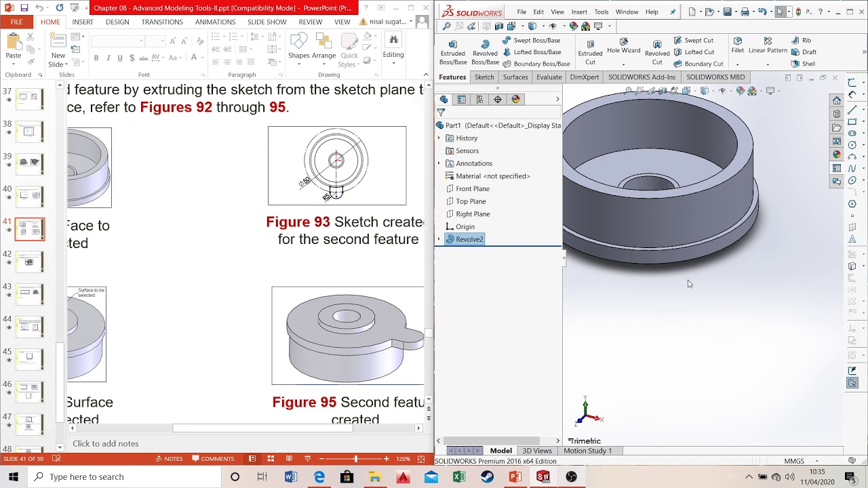Click Swept Cut command
Viewport: 868px width, 488px height.
(693, 41)
